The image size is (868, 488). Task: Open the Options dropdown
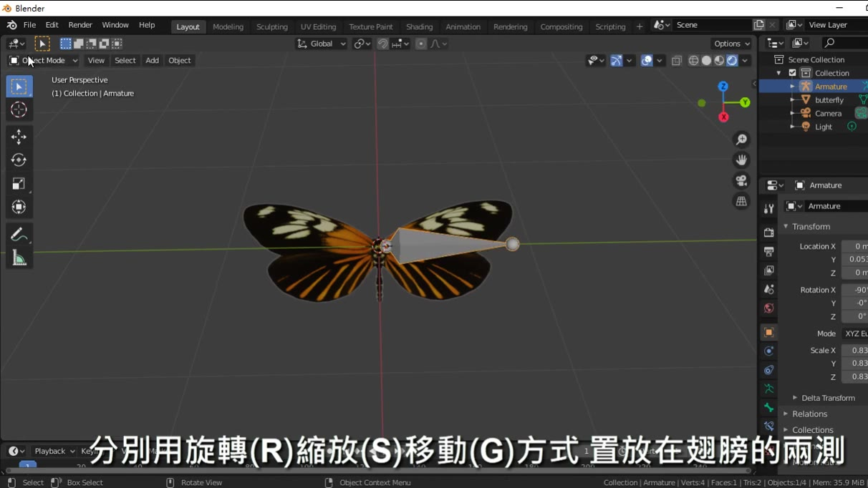(732, 44)
